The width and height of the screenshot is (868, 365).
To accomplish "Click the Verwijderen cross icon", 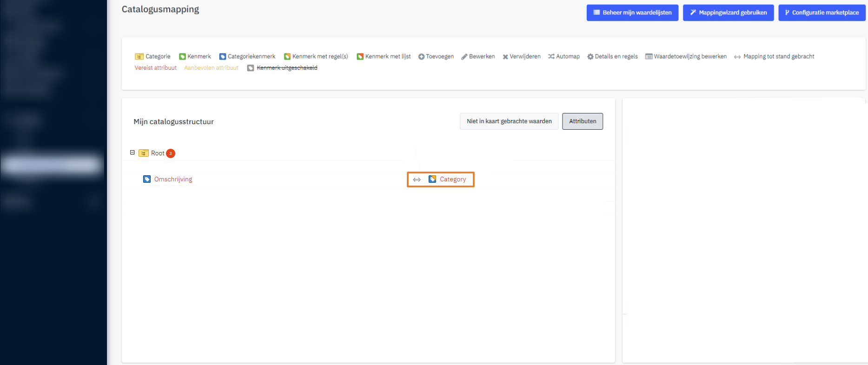I will click(505, 57).
